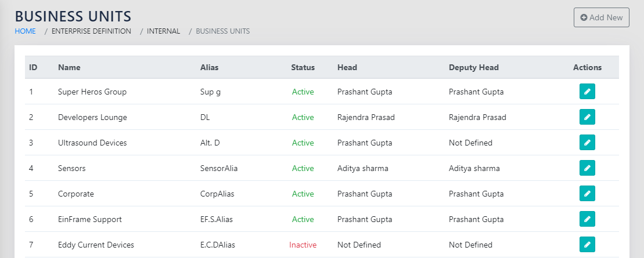The height and width of the screenshot is (258, 644).
Task: Select the Developers Lounge name cell
Action: click(92, 117)
